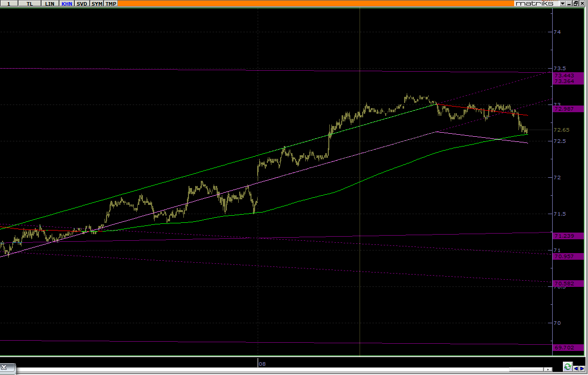Image resolution: width=588 pixels, height=375 pixels.
Task: Select the '1' toolbar tab
Action: pos(9,4)
